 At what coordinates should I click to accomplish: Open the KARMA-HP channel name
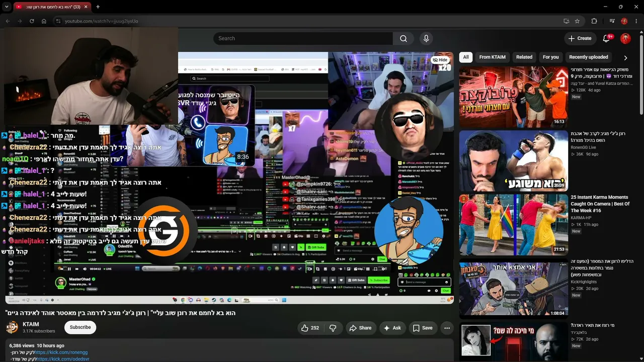point(581,218)
